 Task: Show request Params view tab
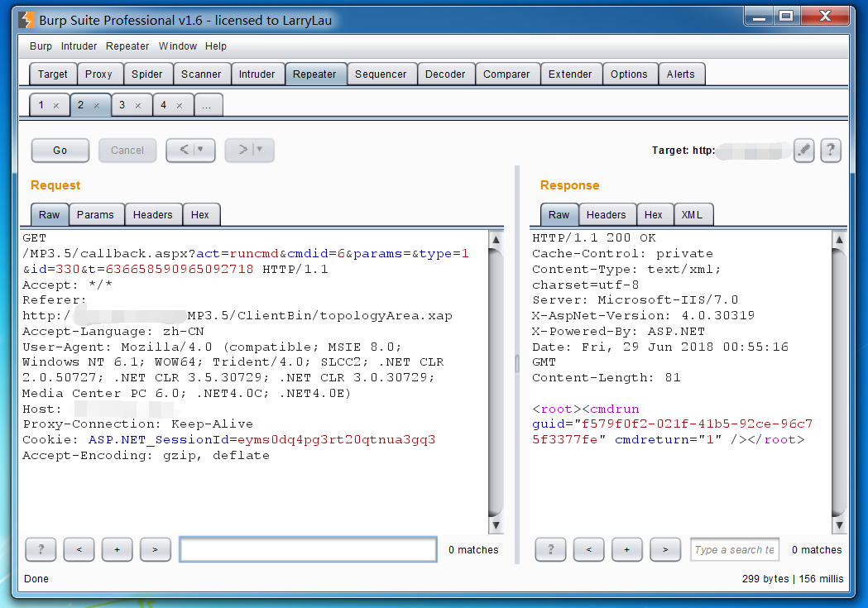click(95, 214)
